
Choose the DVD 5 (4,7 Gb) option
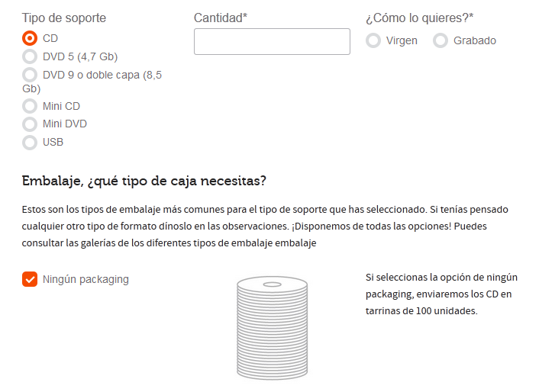[x=30, y=56]
